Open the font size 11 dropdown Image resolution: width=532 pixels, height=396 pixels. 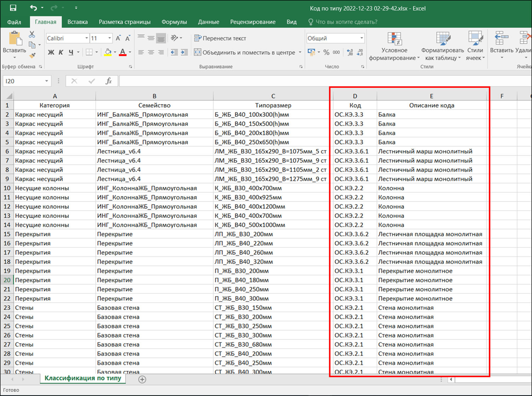110,38
